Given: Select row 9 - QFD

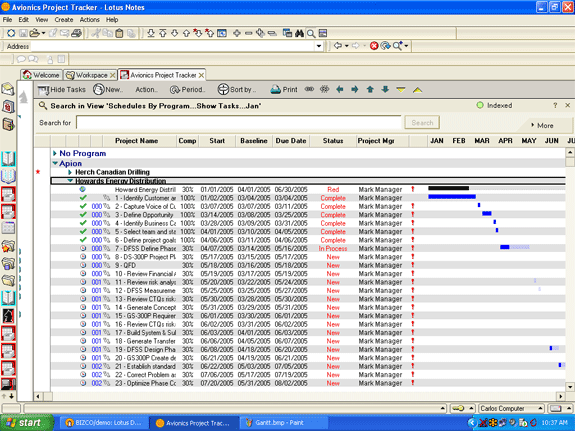Looking at the screenshot, I should pos(308,265).
